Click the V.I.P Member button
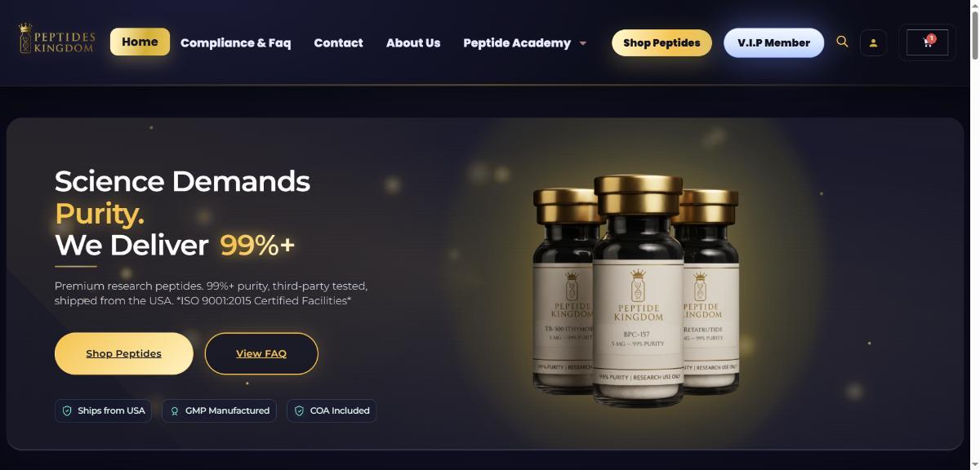Image resolution: width=980 pixels, height=470 pixels. tap(773, 42)
